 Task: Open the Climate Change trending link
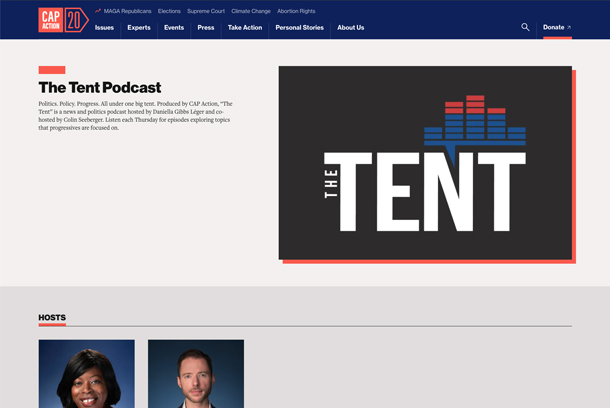[x=251, y=11]
